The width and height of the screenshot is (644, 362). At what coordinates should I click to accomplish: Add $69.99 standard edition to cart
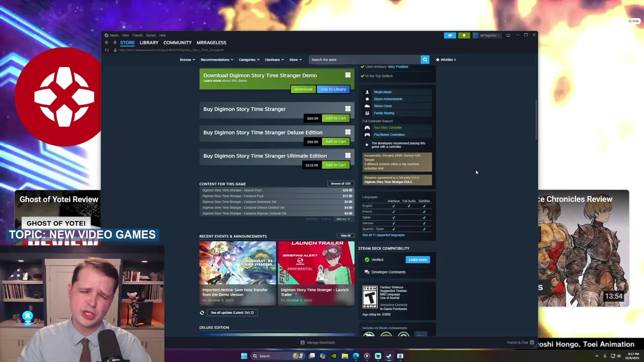tap(336, 118)
